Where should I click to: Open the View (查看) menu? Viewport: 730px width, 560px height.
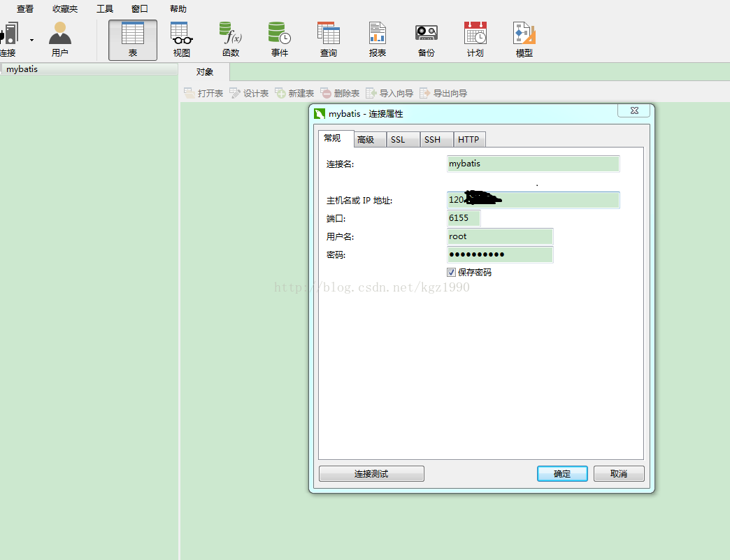pos(25,9)
